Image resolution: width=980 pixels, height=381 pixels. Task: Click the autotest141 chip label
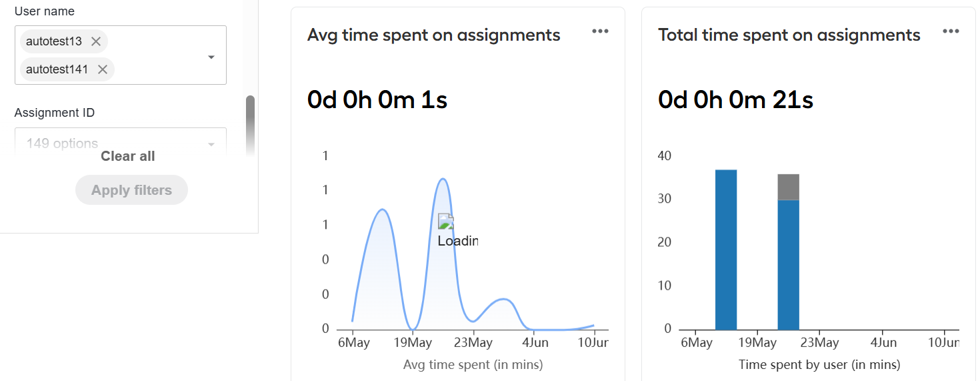[57, 69]
